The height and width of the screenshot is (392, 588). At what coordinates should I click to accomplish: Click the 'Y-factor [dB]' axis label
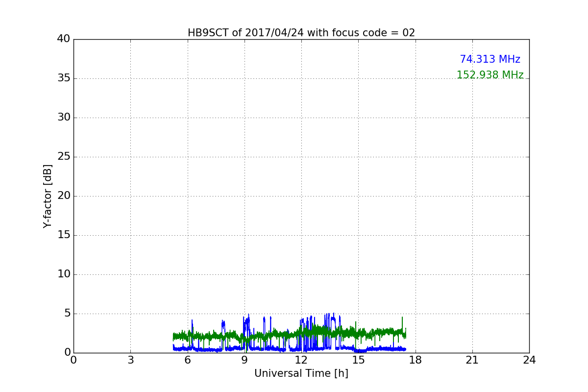tap(48, 196)
